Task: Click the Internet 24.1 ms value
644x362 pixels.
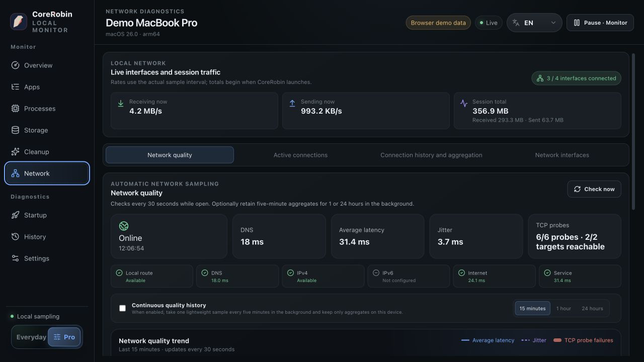Action: [476, 281]
